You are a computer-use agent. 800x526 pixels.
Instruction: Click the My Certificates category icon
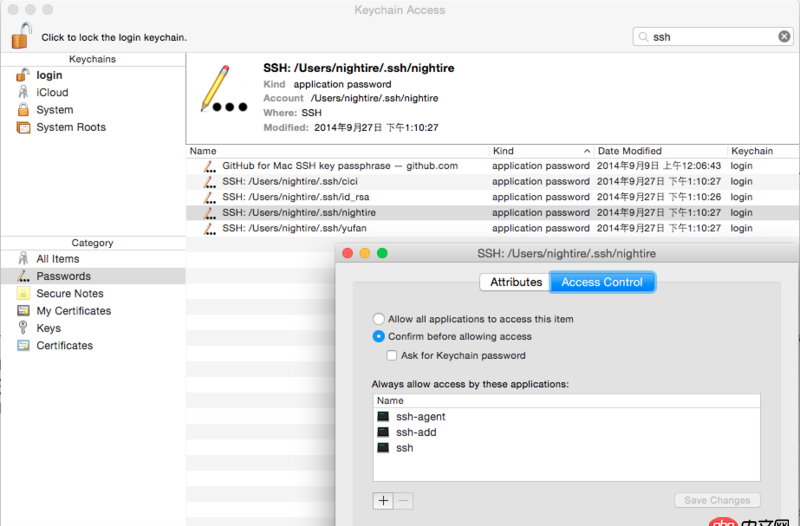(23, 311)
